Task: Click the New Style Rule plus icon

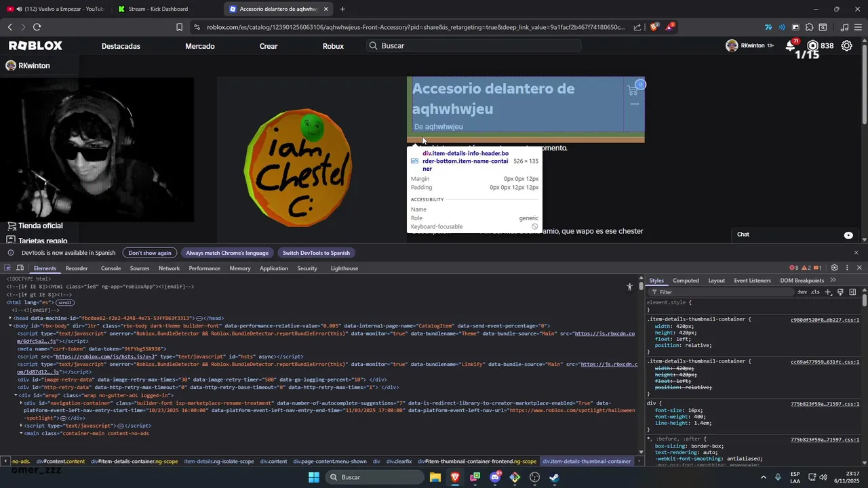Action: [828, 292]
